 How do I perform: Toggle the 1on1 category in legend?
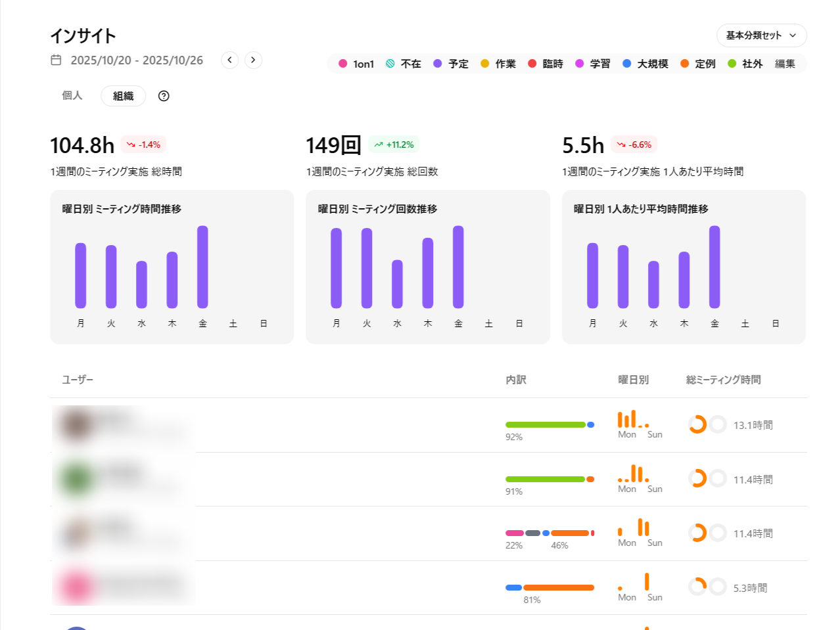tap(356, 64)
